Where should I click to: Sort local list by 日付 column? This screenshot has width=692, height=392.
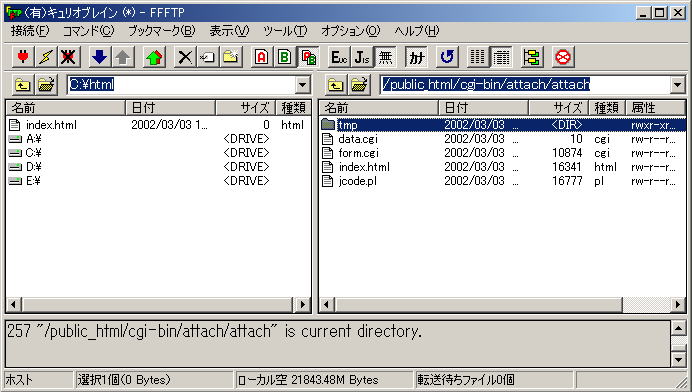tap(171, 107)
